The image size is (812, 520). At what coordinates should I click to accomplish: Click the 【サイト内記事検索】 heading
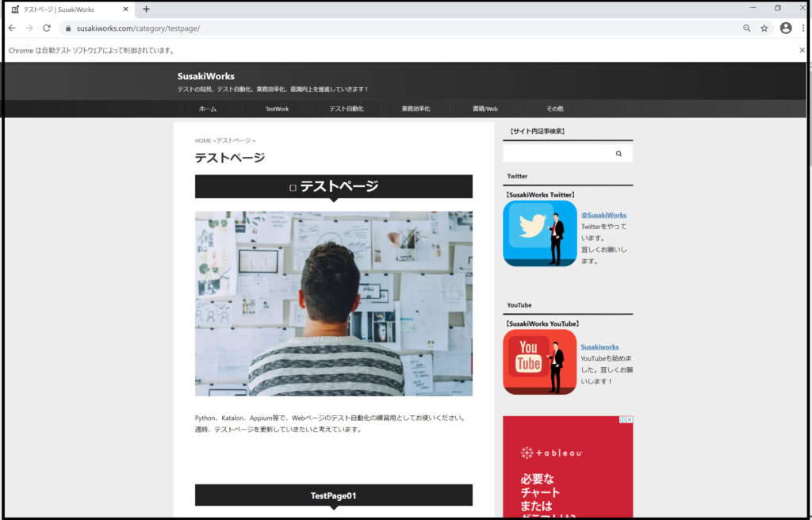point(537,132)
